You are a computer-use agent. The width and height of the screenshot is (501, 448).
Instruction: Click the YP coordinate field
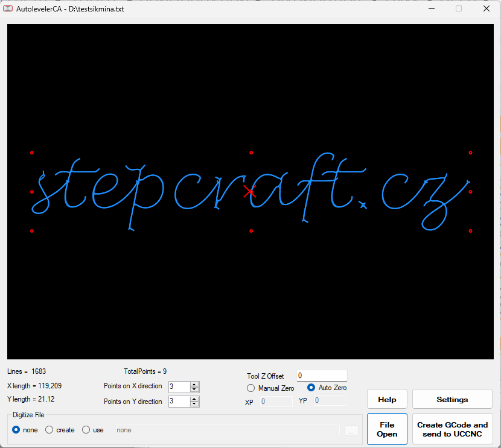coord(330,400)
